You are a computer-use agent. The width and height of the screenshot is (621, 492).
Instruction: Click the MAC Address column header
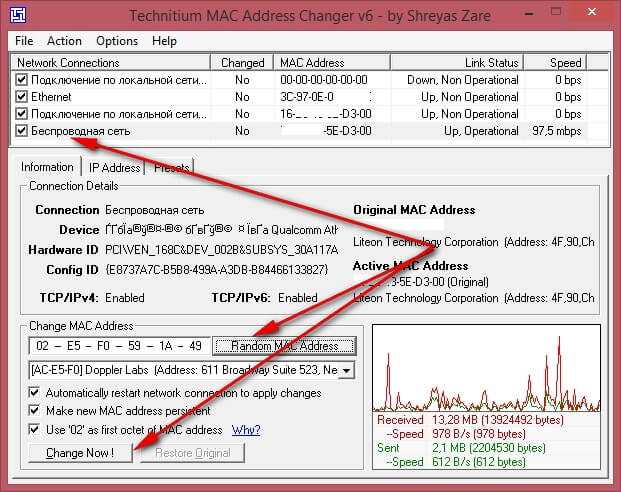click(x=332, y=63)
